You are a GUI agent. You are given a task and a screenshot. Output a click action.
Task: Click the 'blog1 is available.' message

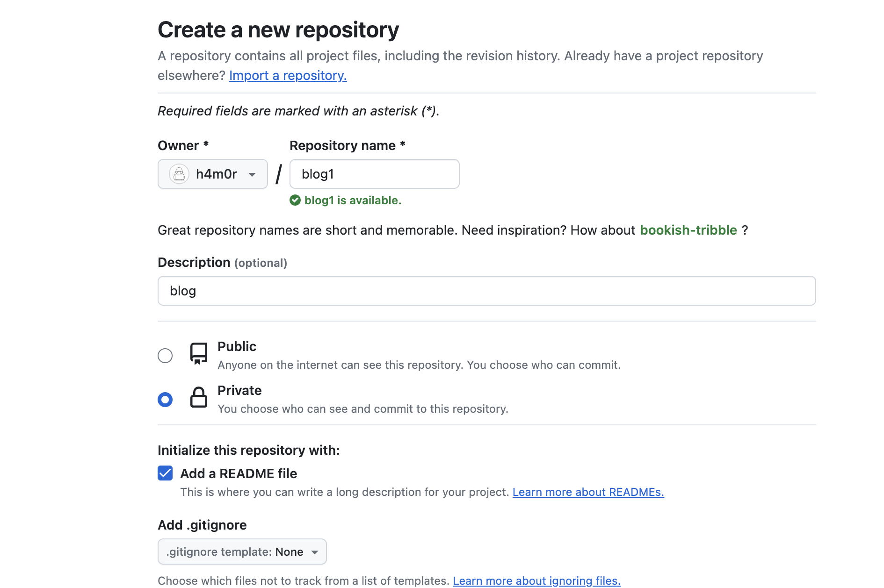pyautogui.click(x=353, y=201)
